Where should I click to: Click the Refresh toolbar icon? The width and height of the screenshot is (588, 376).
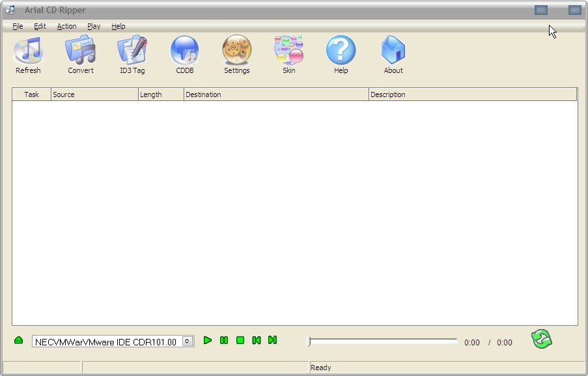[x=29, y=54]
